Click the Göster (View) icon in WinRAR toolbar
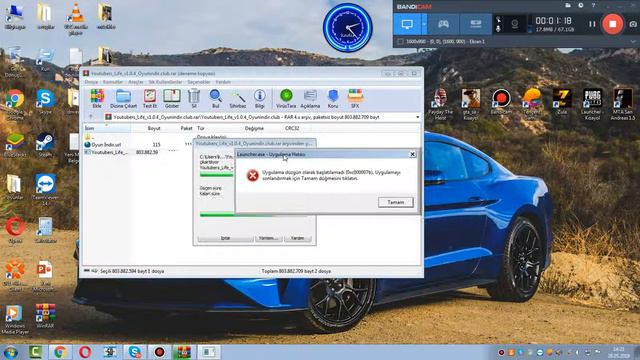The width and height of the screenshot is (640, 360). tap(172, 99)
